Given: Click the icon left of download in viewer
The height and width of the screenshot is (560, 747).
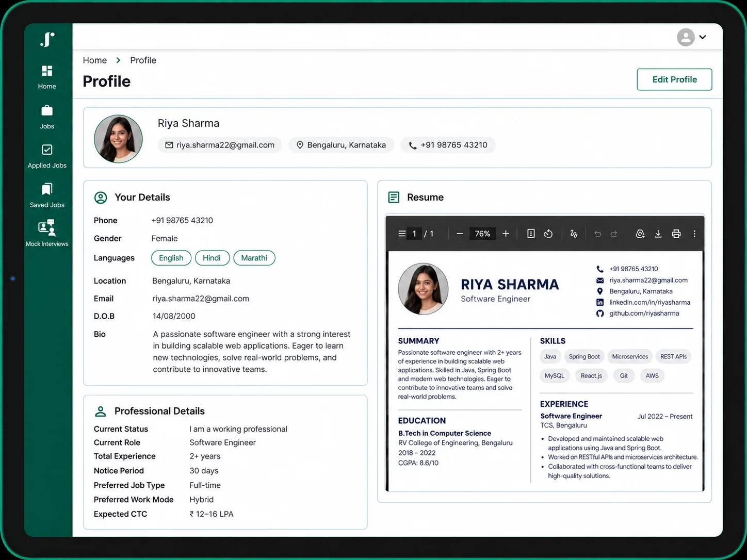Looking at the screenshot, I should click(640, 234).
